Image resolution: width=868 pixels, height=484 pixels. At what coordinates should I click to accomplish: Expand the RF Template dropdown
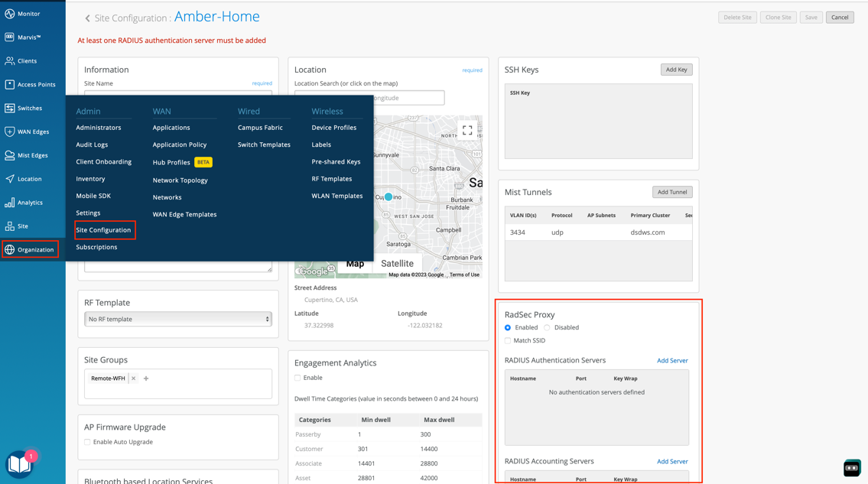[177, 319]
